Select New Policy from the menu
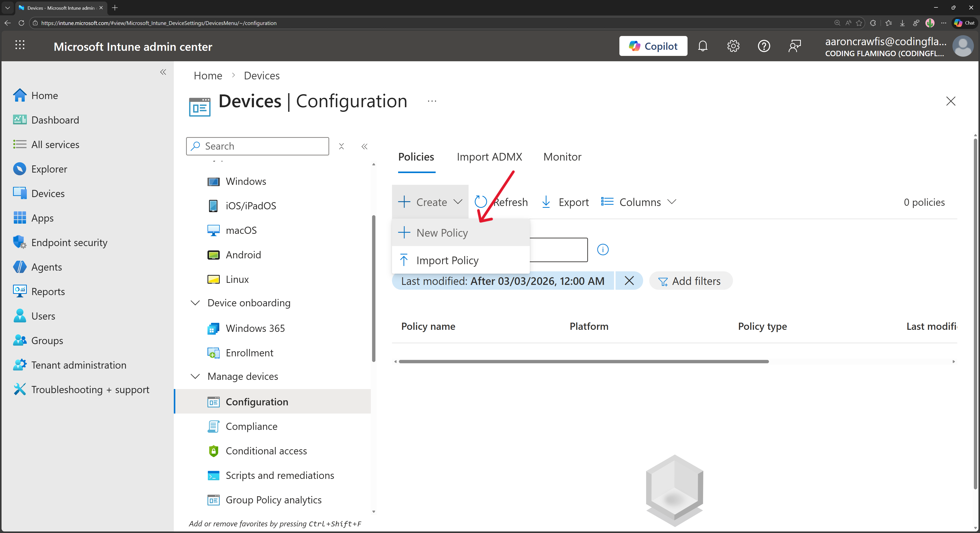 (x=442, y=233)
